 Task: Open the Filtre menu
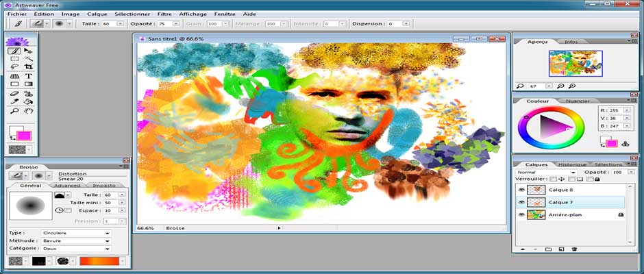point(164,14)
